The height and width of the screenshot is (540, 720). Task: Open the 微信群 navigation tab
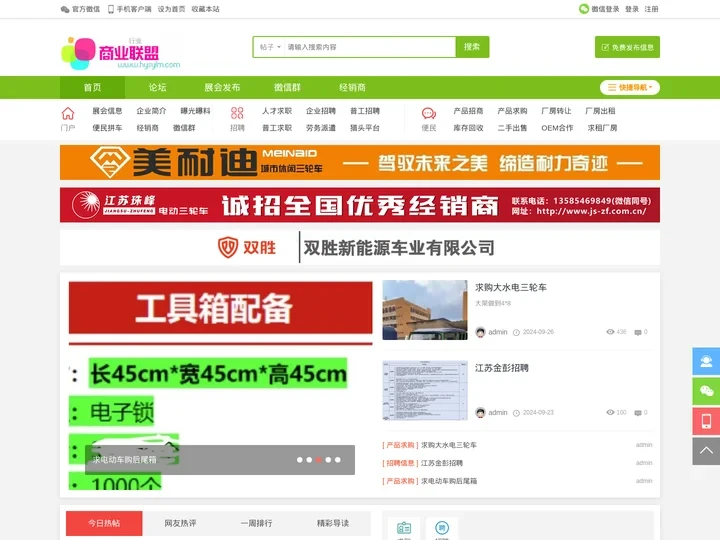287,87
